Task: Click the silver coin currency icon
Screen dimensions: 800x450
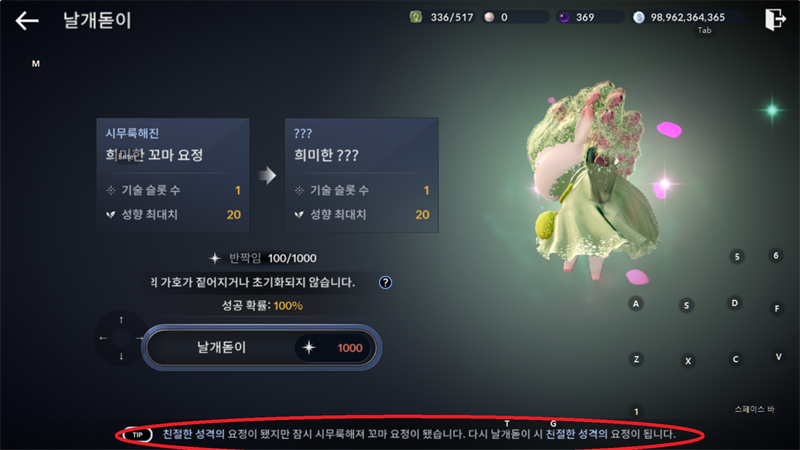Action: [x=639, y=17]
